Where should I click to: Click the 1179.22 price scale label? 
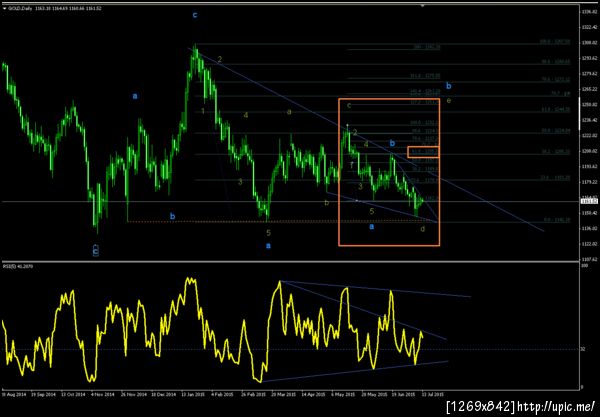[x=589, y=182]
